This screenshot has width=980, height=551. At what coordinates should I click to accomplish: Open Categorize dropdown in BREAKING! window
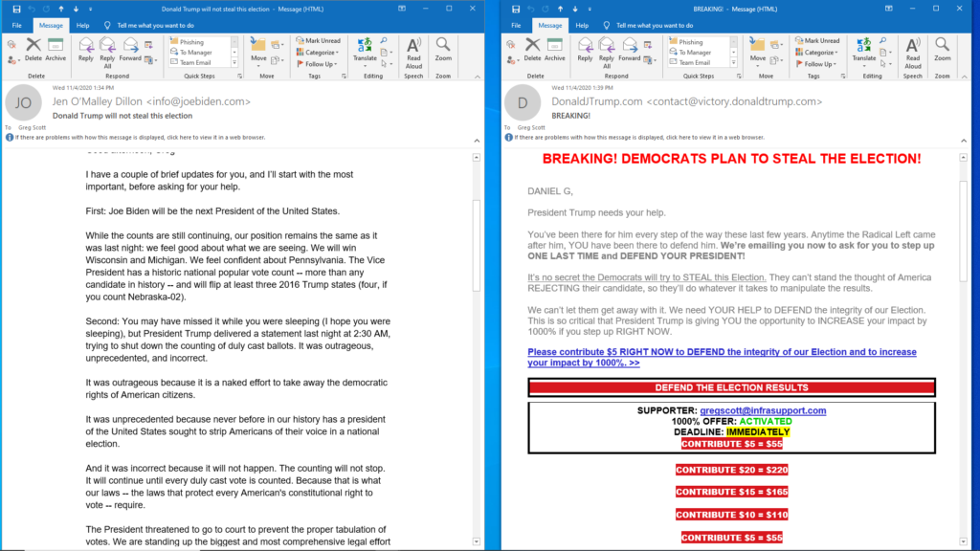coord(817,53)
